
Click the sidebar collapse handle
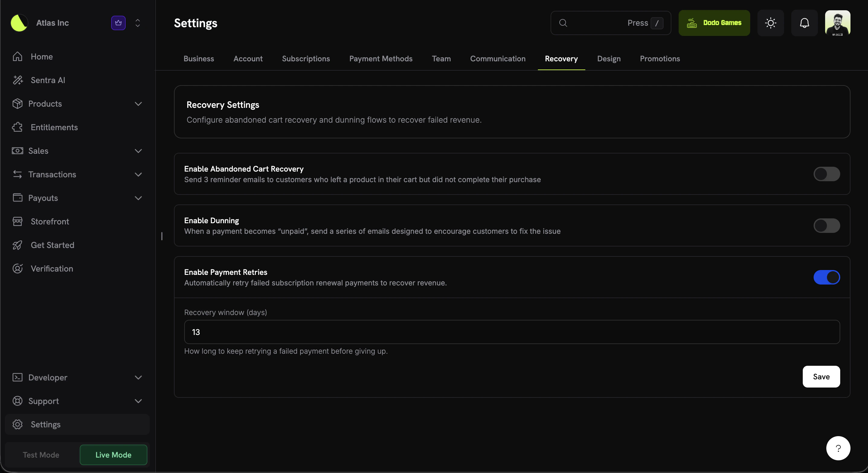(x=162, y=236)
